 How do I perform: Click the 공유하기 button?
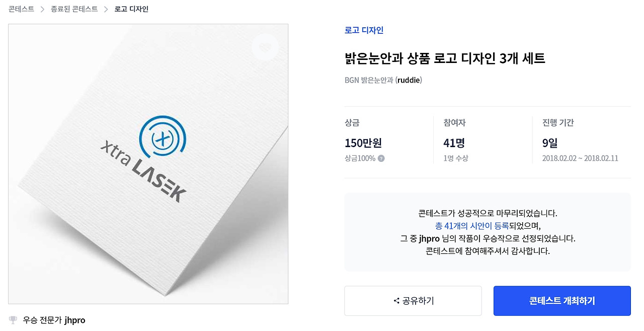coord(413,301)
